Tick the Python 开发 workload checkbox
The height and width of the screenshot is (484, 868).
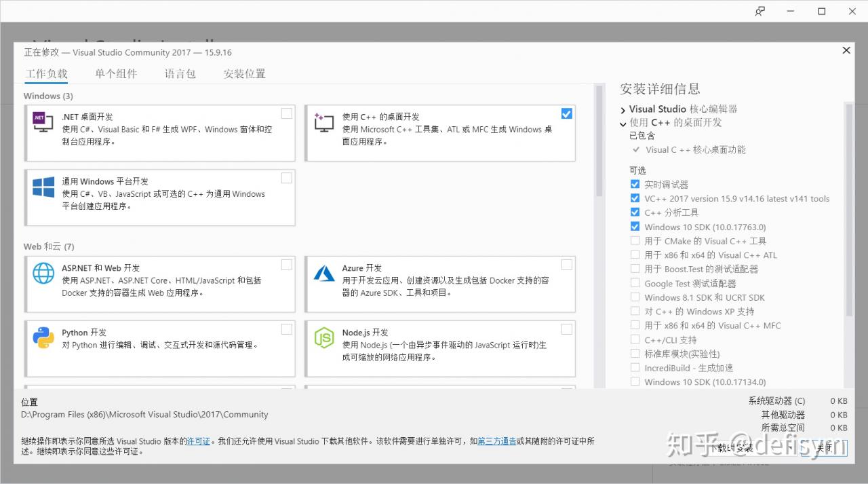coord(287,329)
